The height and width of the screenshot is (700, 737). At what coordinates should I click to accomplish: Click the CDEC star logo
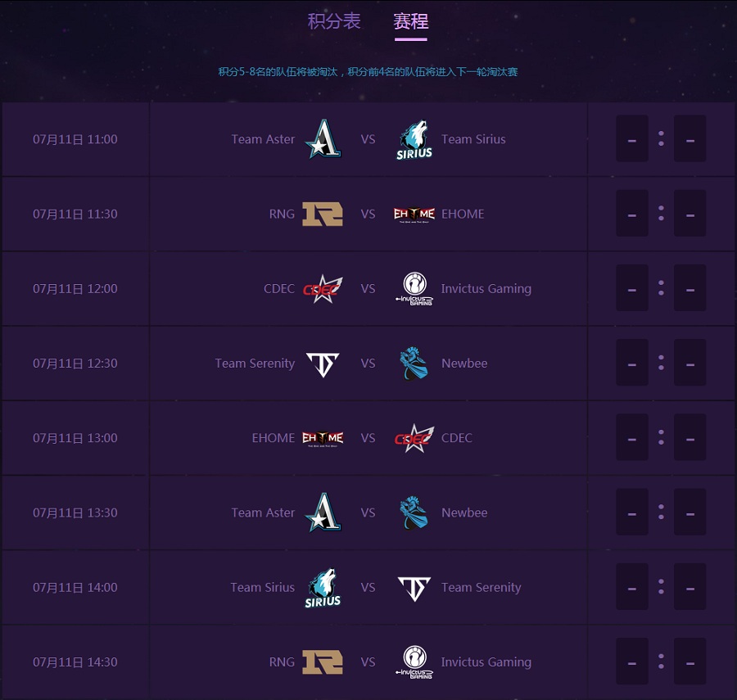coord(323,288)
